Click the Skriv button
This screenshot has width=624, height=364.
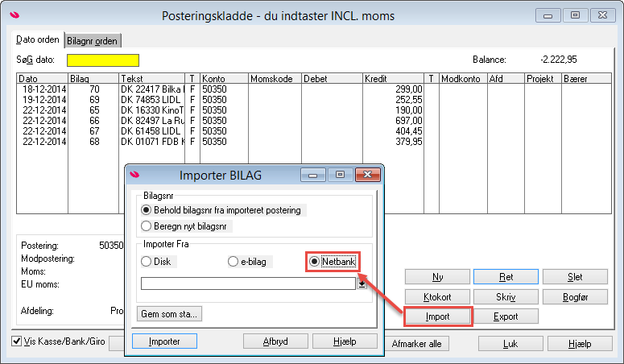click(506, 296)
